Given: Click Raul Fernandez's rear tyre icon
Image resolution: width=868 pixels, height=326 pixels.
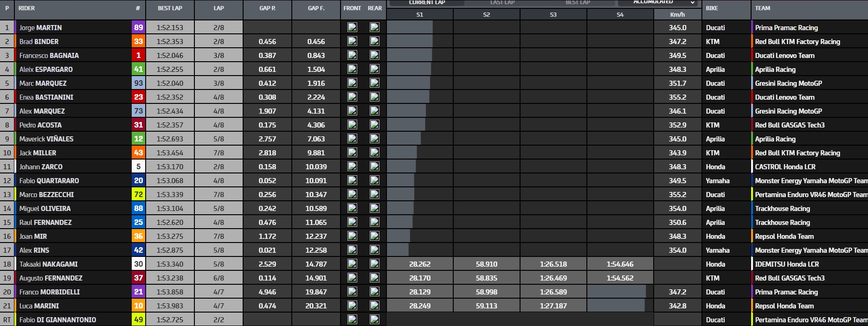Looking at the screenshot, I should click(x=374, y=222).
